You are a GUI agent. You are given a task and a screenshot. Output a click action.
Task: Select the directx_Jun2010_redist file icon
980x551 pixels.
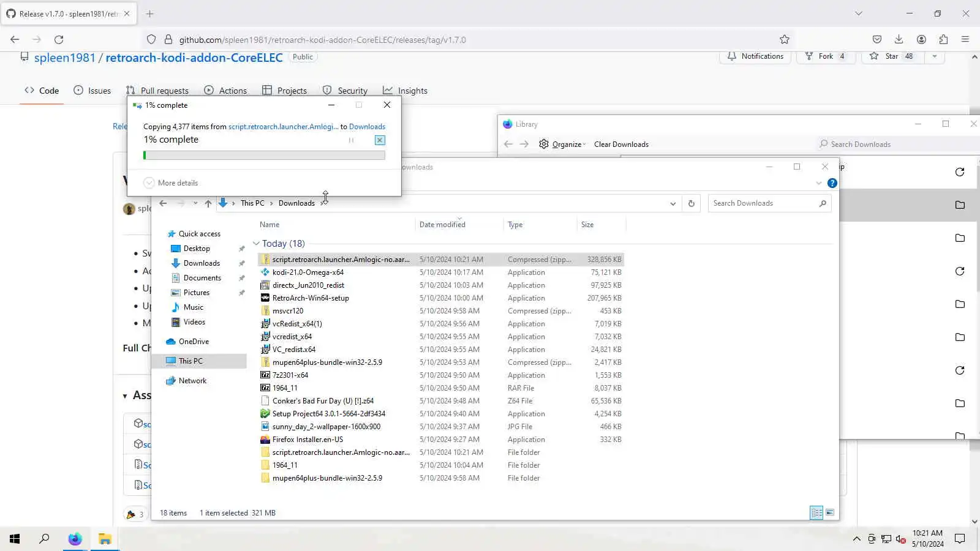tap(265, 285)
